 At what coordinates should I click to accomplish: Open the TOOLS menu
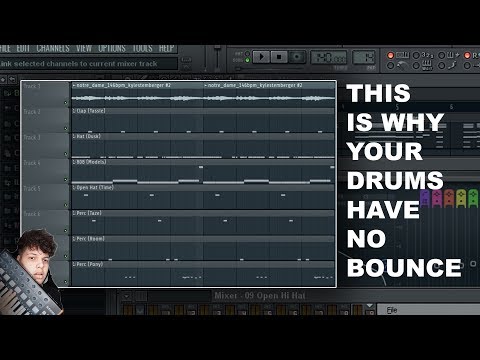click(x=142, y=49)
